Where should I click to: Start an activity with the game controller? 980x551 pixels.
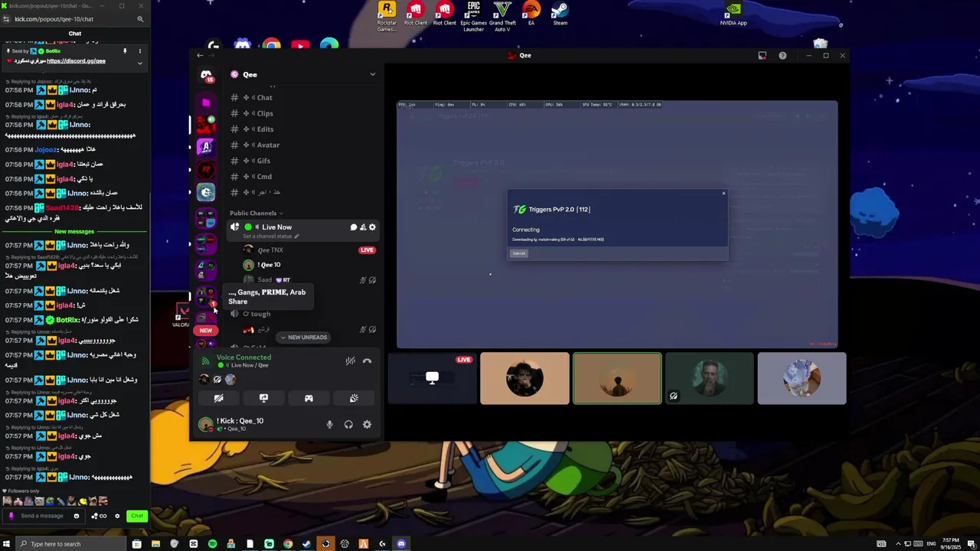pos(309,398)
